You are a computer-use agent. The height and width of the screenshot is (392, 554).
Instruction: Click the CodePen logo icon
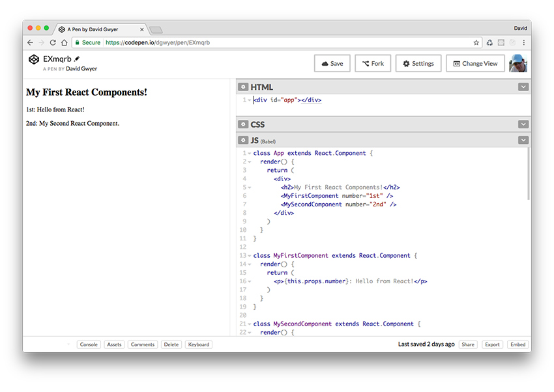33,59
